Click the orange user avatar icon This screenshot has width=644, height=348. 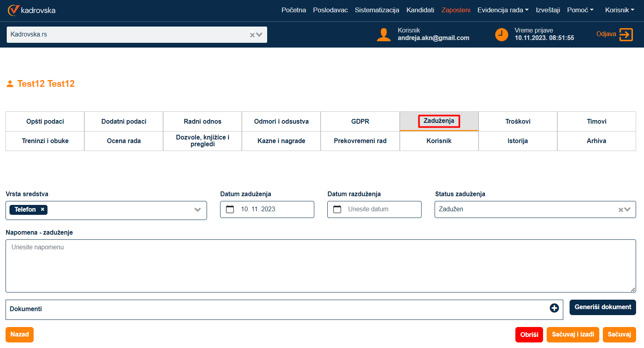(x=383, y=34)
